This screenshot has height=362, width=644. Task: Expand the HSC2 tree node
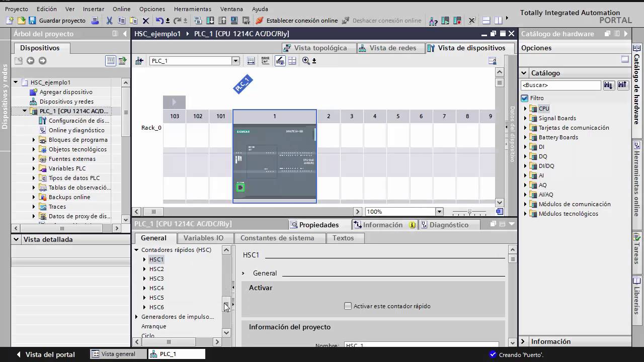[x=144, y=269]
